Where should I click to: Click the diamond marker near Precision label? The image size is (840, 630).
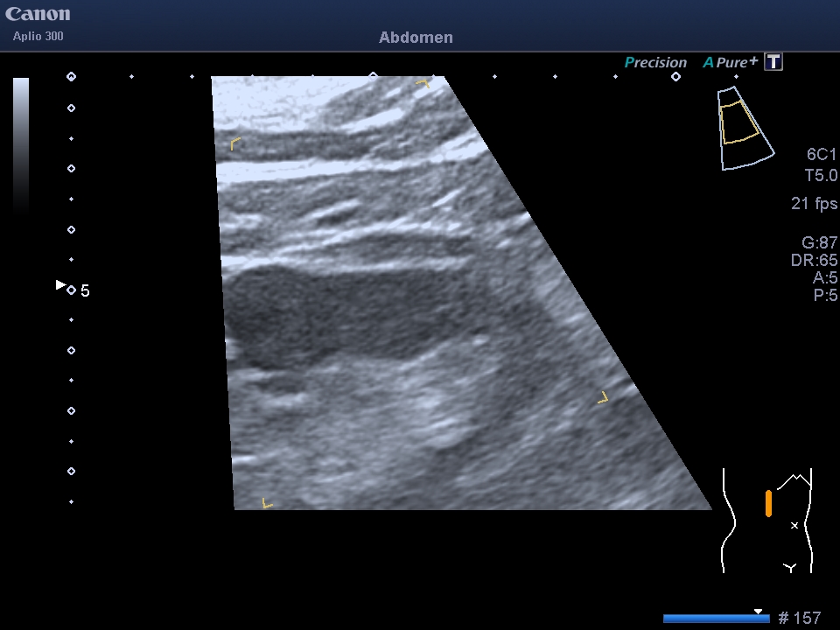pos(676,77)
